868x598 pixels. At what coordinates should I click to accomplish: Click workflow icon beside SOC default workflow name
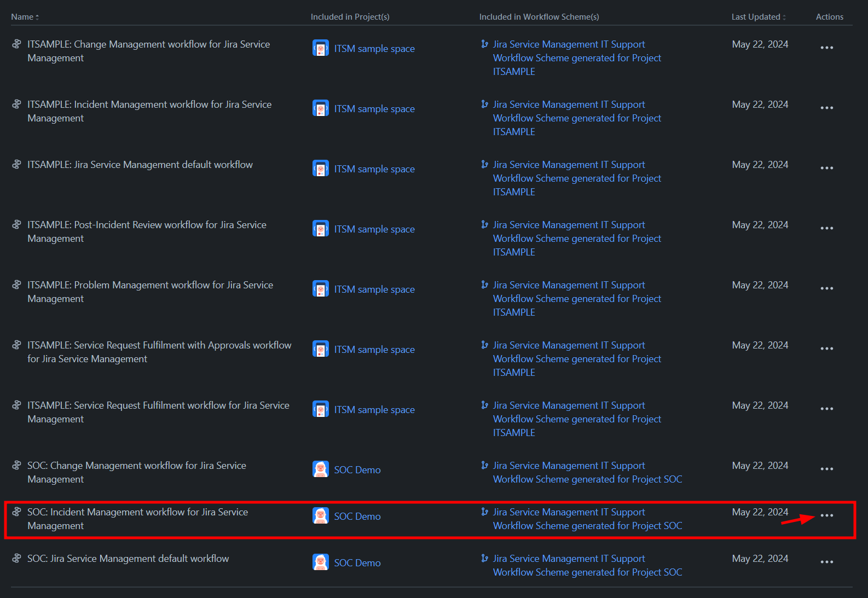17,558
